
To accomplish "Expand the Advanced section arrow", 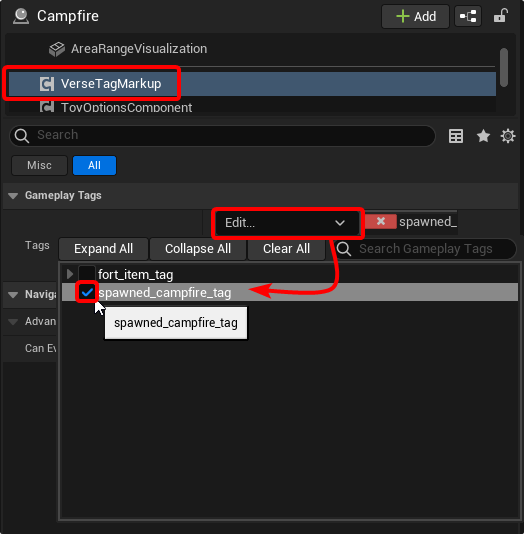I will pyautogui.click(x=13, y=322).
